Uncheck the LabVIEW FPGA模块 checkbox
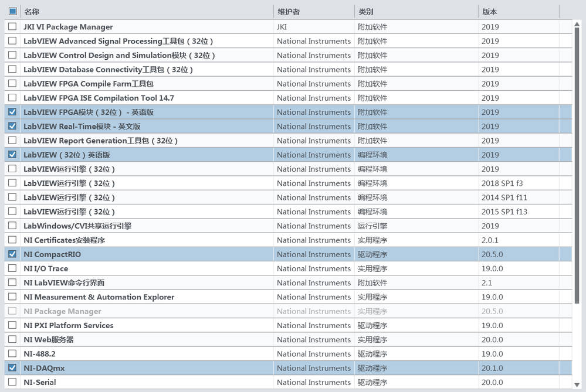The image size is (586, 392). [12, 112]
